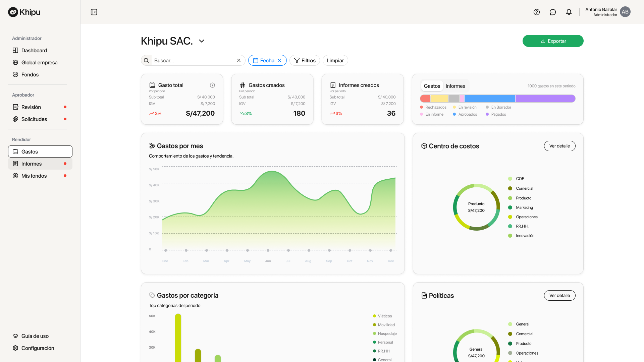Open the search magnifier icon
The image size is (644, 362).
146,60
